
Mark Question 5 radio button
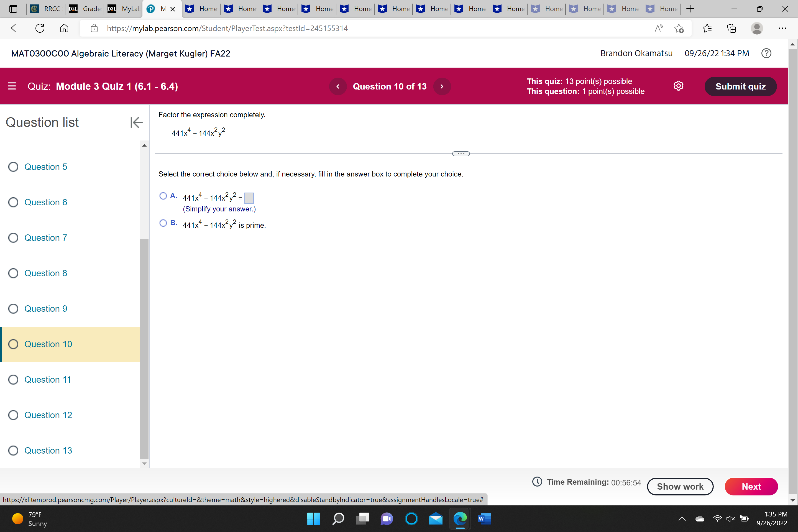pos(13,167)
